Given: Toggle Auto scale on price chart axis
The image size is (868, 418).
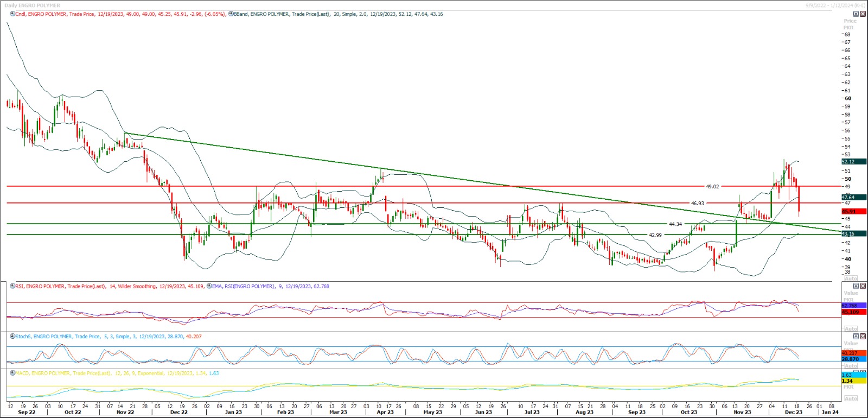Looking at the screenshot, I should click(851, 278).
